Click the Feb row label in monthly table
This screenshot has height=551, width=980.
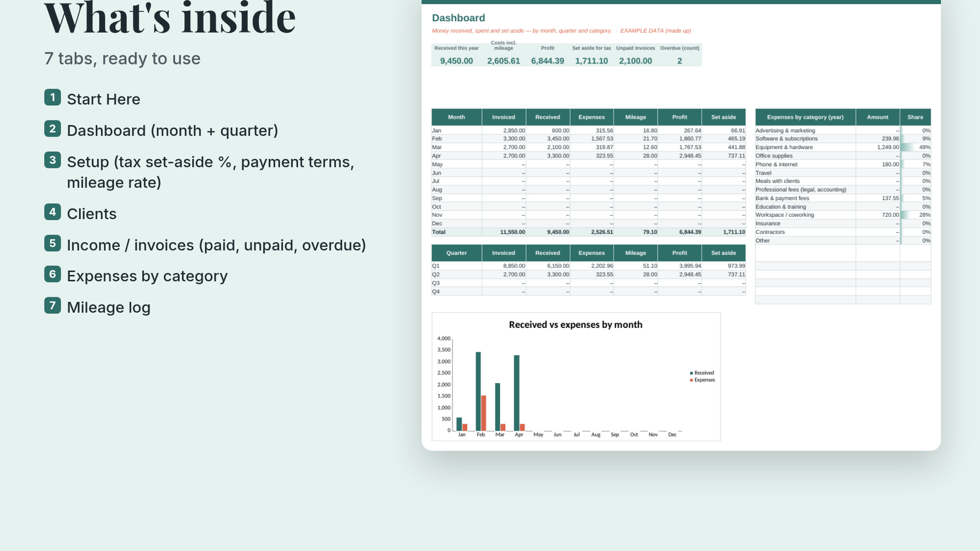pyautogui.click(x=437, y=139)
